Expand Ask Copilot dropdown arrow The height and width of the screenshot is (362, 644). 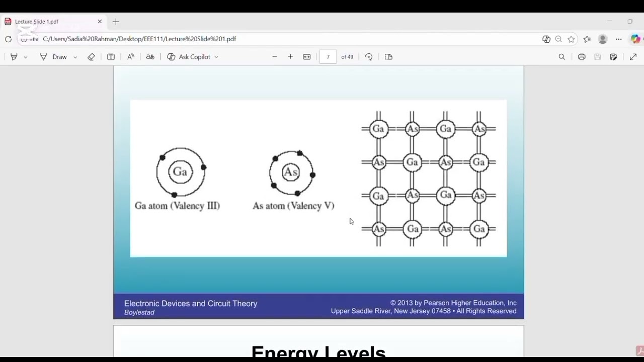tap(216, 57)
